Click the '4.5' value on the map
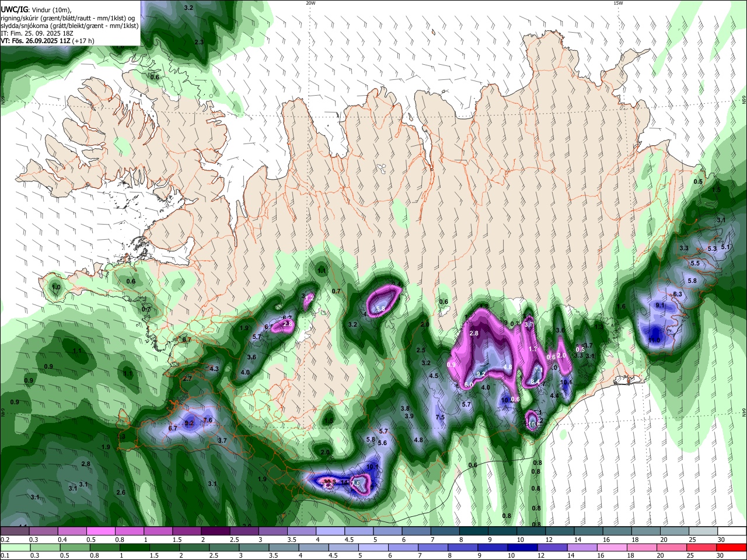The width and height of the screenshot is (747, 560). coord(434,376)
